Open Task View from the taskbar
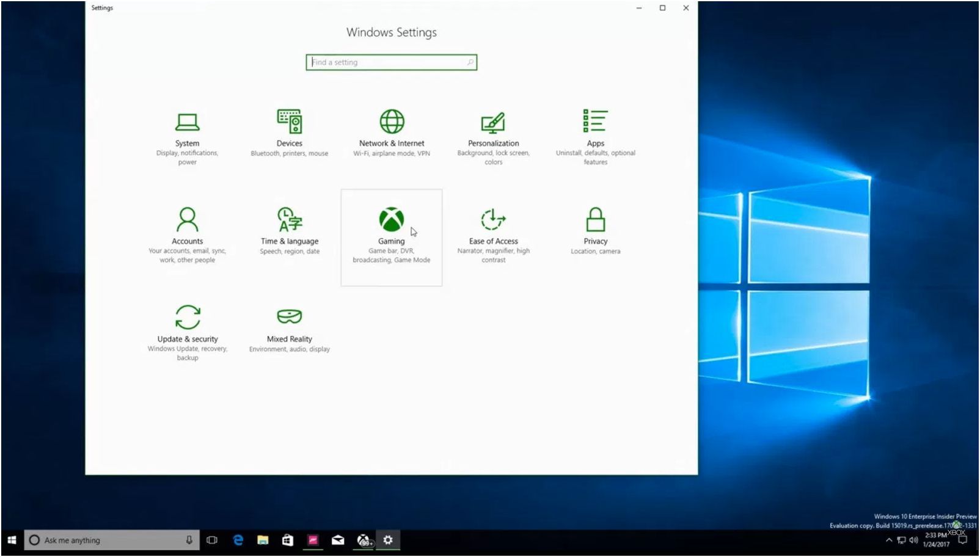 point(212,540)
